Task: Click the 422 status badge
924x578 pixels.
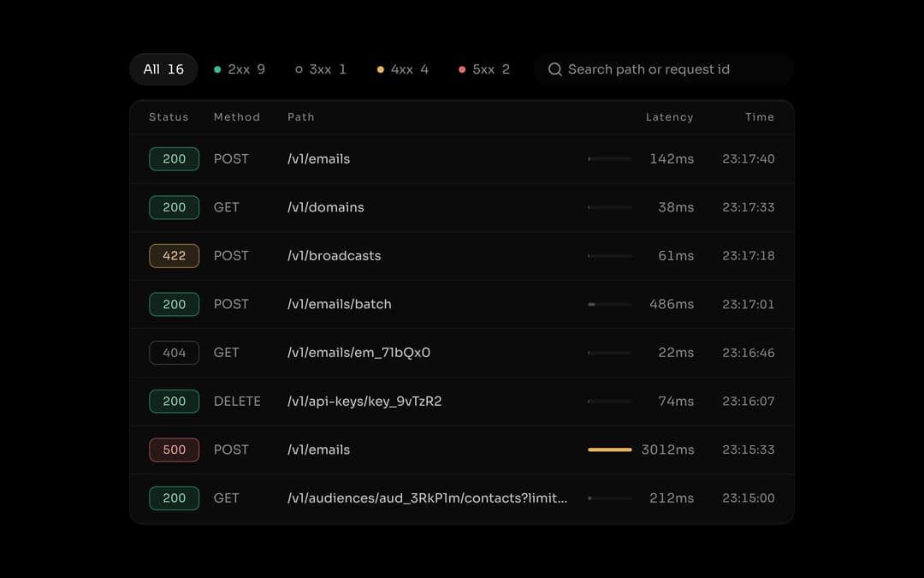Action: (174, 256)
